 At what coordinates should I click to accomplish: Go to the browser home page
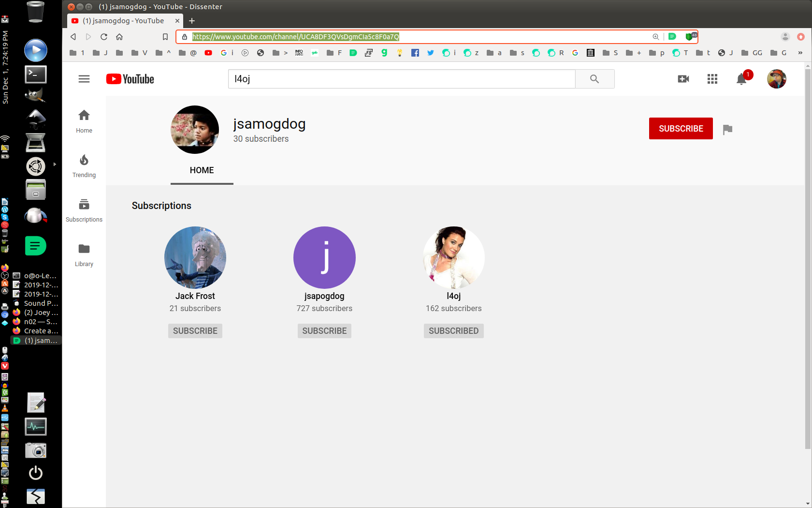pyautogui.click(x=119, y=37)
